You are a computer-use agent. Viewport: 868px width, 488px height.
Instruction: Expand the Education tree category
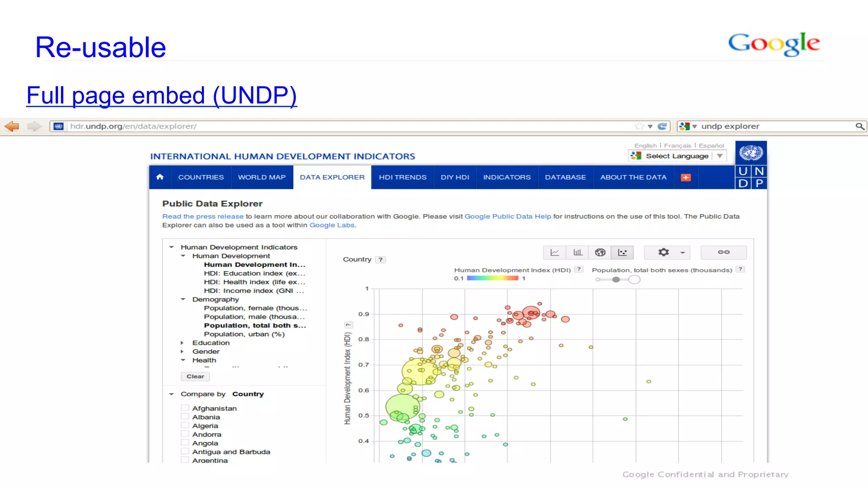pyautogui.click(x=182, y=343)
